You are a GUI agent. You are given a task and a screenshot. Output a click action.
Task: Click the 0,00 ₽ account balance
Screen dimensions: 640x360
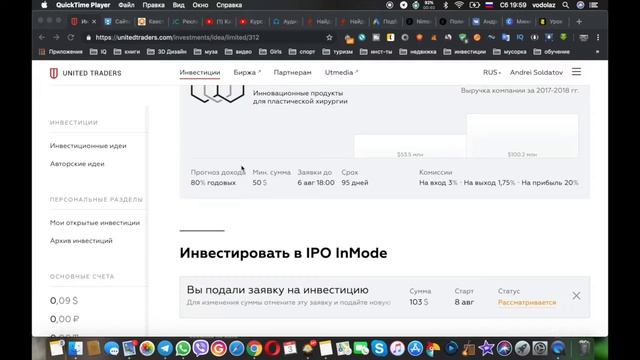[64, 319]
